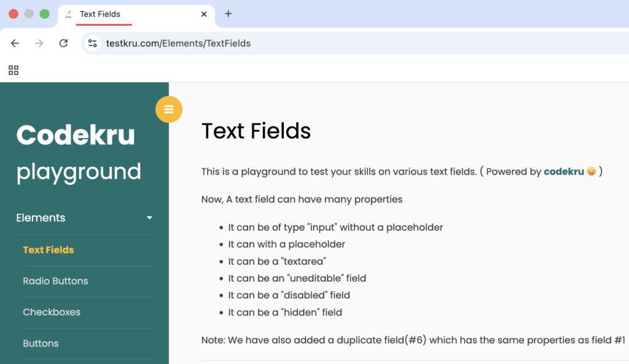629x364 pixels.
Task: Navigate to the Checkboxes section
Action: (52, 312)
